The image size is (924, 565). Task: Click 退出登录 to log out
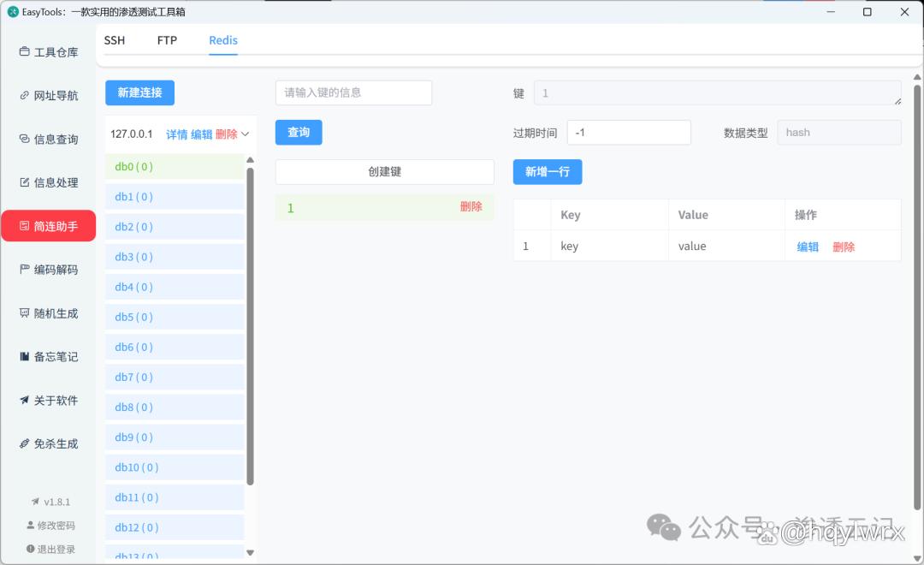50,549
